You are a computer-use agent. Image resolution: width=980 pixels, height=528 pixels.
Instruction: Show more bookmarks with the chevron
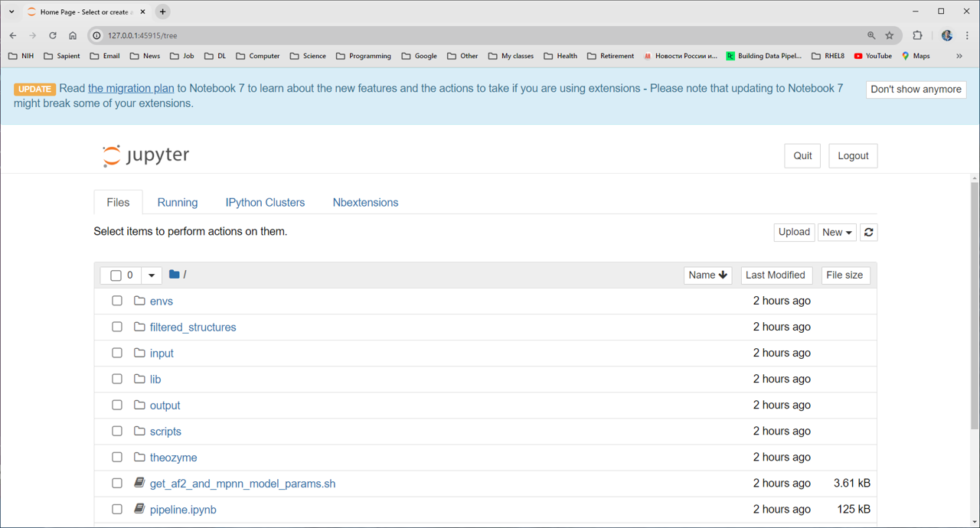(959, 56)
